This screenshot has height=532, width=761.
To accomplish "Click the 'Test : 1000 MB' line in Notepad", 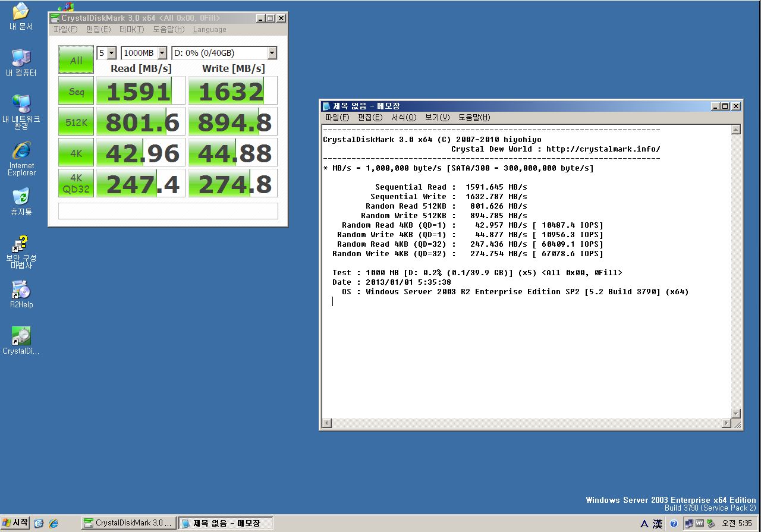I will tap(477, 273).
